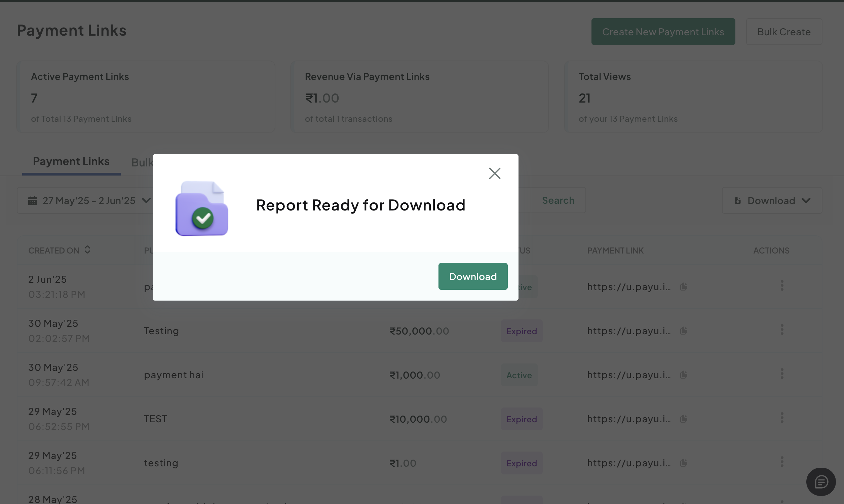Click the 'payment hai' purpose cell
Screen dimensions: 844x504
tap(174, 375)
